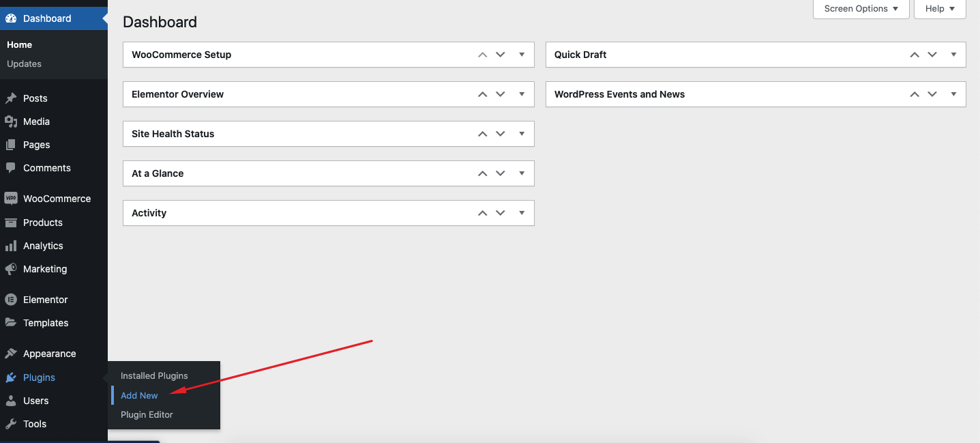Select the WooCommerce logo icon

pos(12,199)
